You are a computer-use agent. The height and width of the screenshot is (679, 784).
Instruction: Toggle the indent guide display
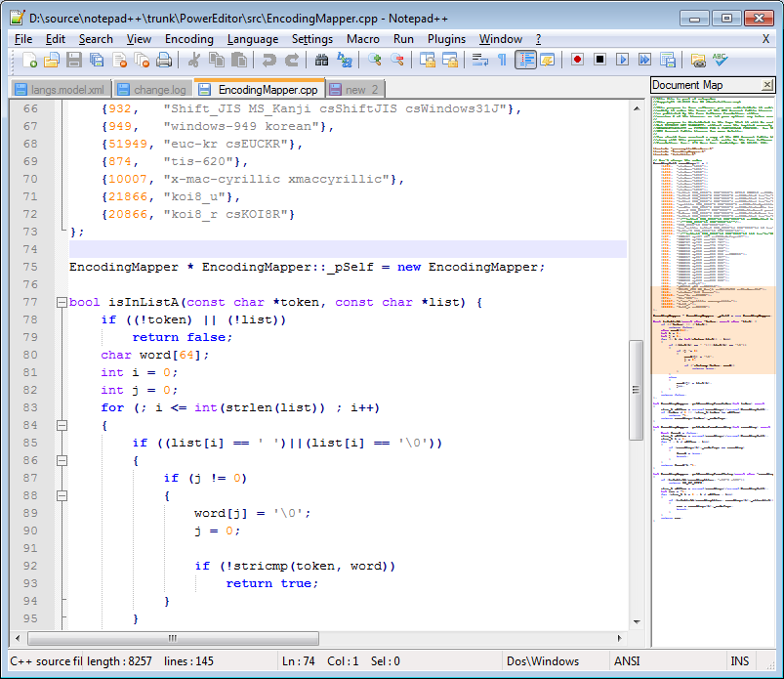[x=523, y=61]
